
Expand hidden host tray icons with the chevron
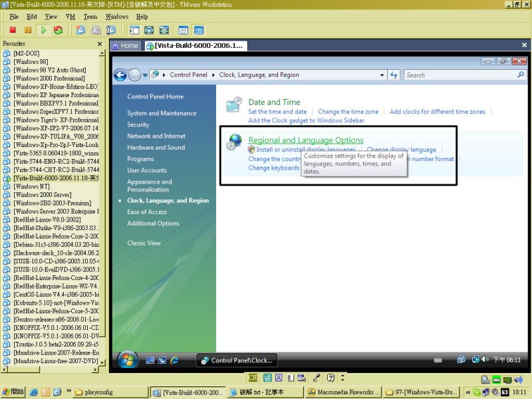point(468,392)
